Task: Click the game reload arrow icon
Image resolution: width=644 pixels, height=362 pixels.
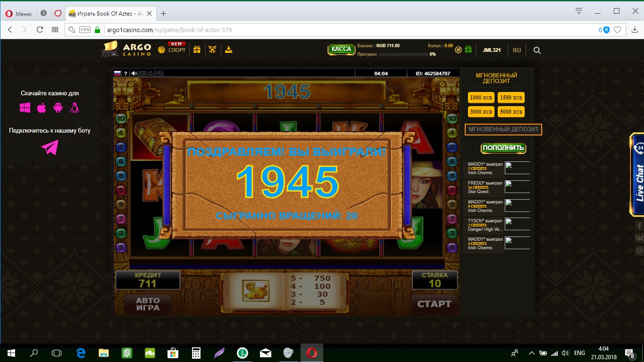Action: point(150,73)
